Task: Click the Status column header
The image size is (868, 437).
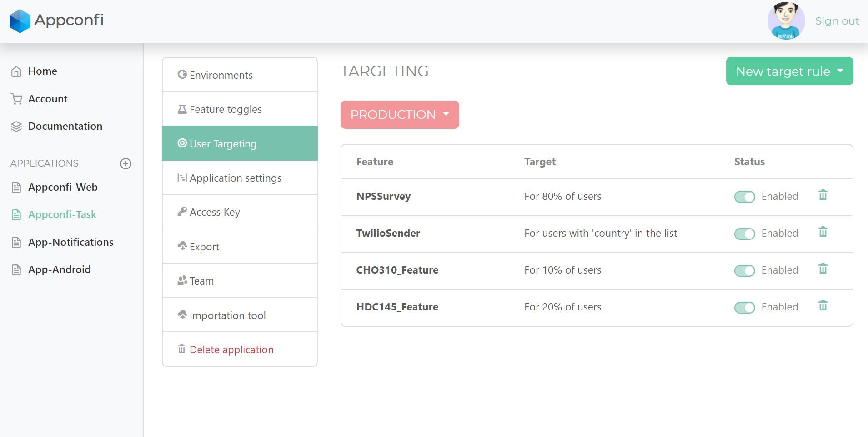Action: point(749,162)
